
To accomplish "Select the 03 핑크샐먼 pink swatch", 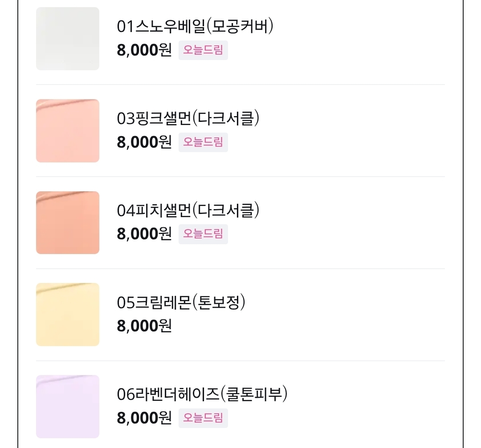I will point(67,131).
